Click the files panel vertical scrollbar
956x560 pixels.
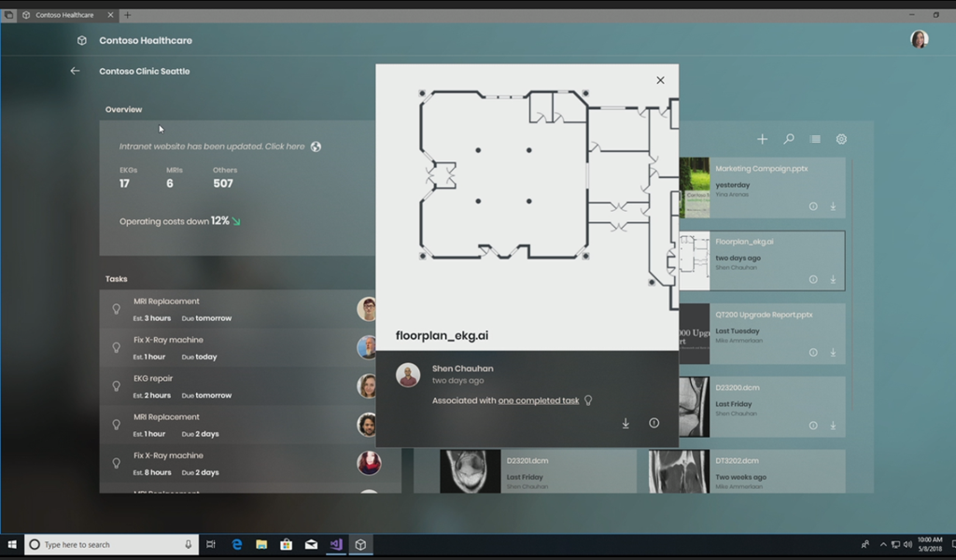[851, 284]
